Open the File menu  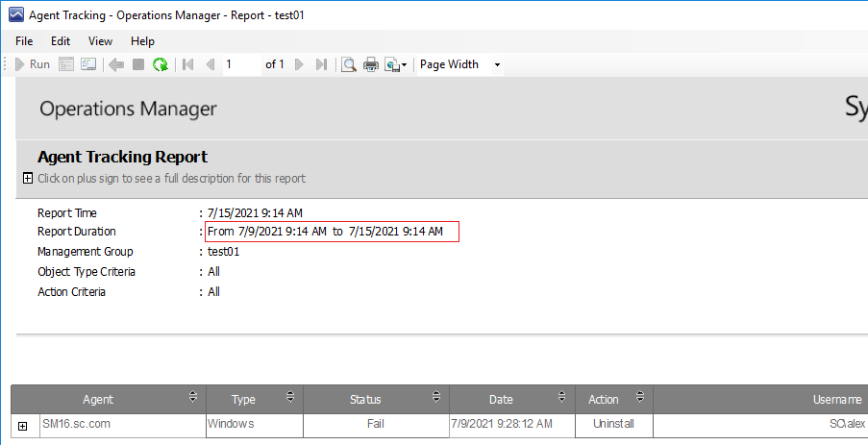(24, 41)
